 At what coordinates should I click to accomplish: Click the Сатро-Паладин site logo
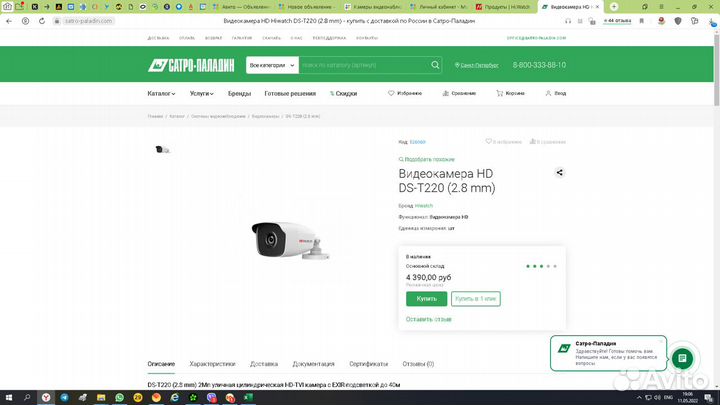click(191, 65)
